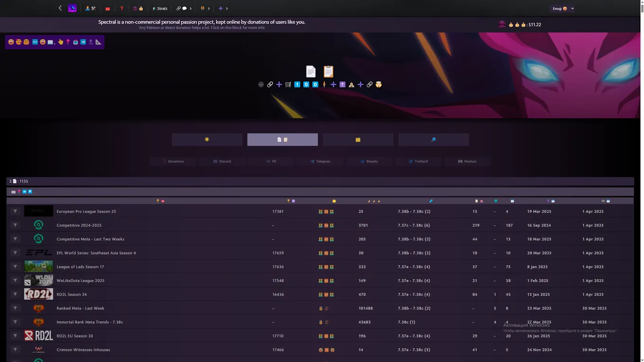Click the Ranked Meta - Last Week rank icon
Viewport: 644px width, 362px height.
[x=38, y=308]
